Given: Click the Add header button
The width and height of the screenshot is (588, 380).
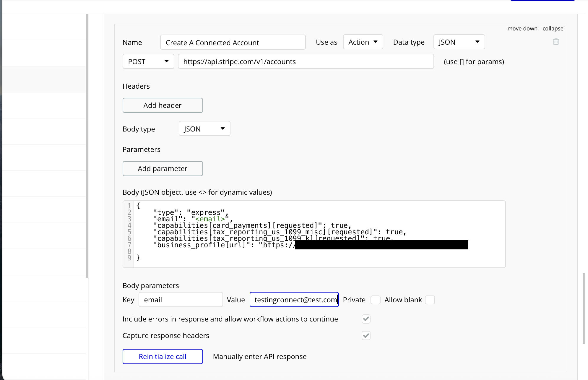Looking at the screenshot, I should coord(163,105).
